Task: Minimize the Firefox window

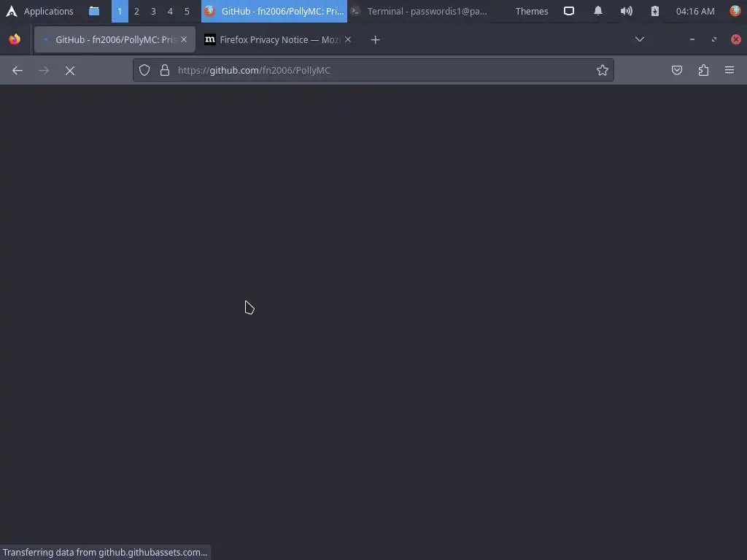Action: click(692, 39)
